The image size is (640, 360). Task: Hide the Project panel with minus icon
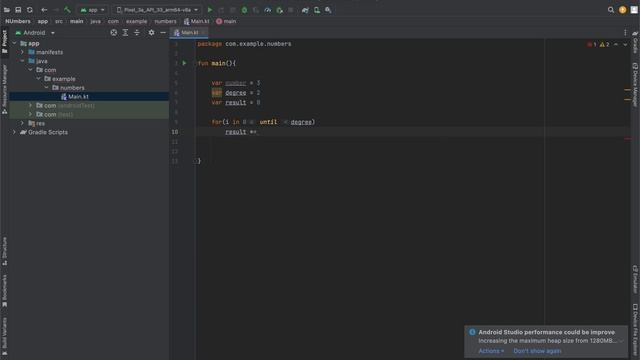(x=163, y=33)
